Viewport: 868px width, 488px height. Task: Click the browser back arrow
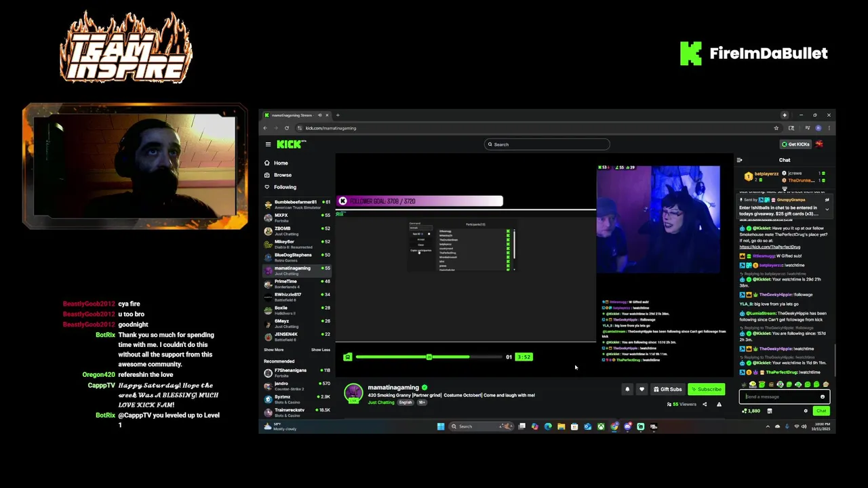[x=266, y=128]
